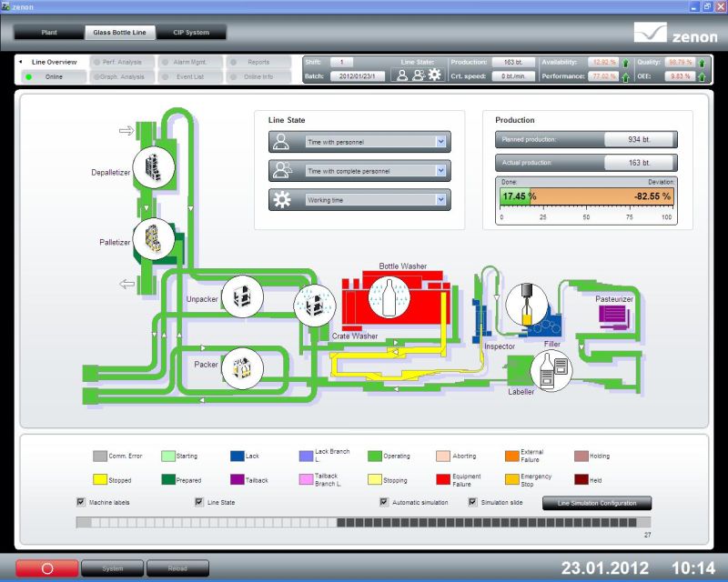Switch to the Plant tab

(49, 33)
